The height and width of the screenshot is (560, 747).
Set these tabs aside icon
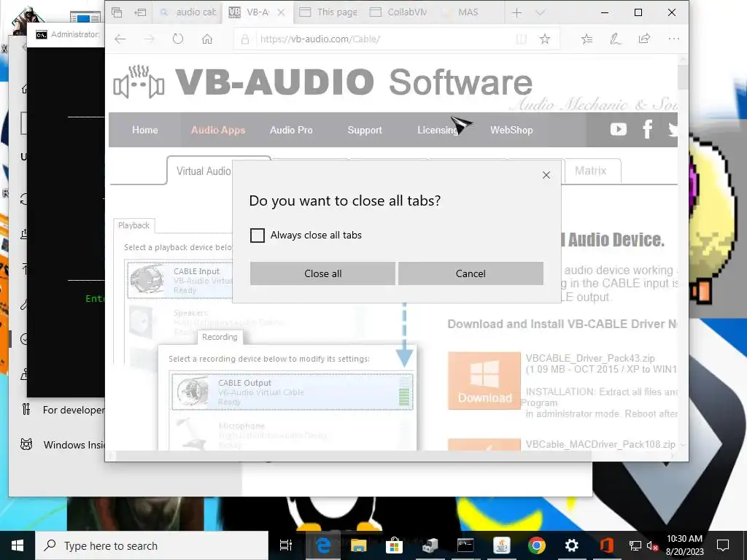point(140,12)
